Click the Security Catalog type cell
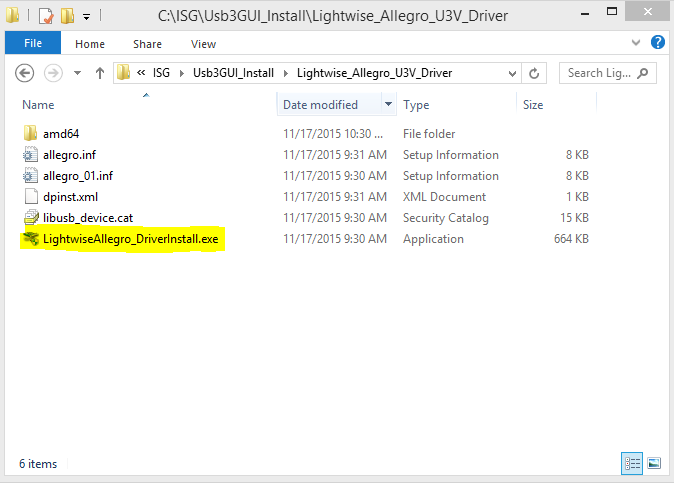This screenshot has height=483, width=674. (445, 218)
